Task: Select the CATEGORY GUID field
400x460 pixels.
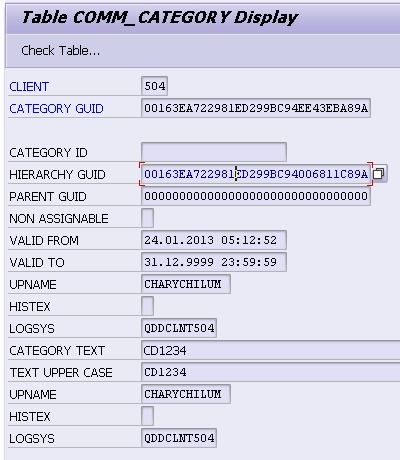Action: coord(256,108)
